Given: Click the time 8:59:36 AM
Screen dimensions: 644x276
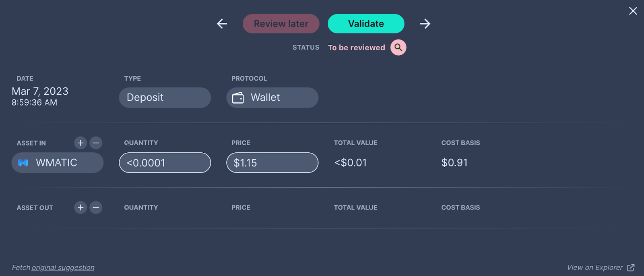Looking at the screenshot, I should point(34,103).
